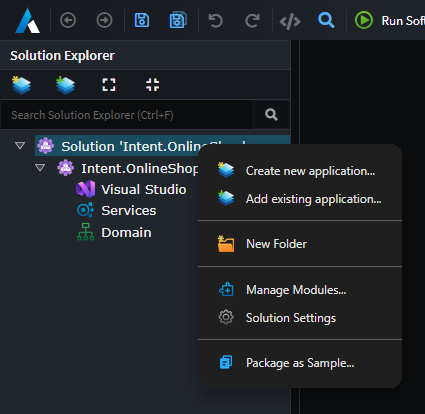425x414 pixels.
Task: Navigate back with left arrow icon
Action: click(x=68, y=20)
